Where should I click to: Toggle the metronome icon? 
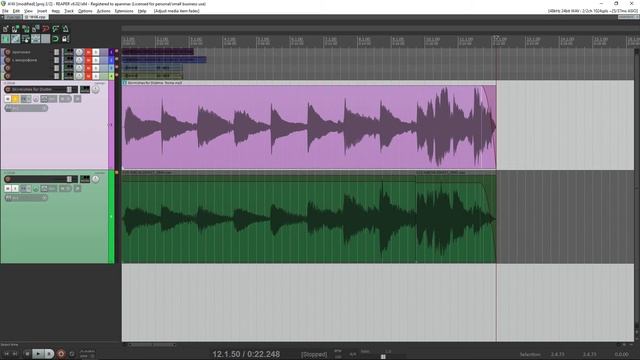66,29
